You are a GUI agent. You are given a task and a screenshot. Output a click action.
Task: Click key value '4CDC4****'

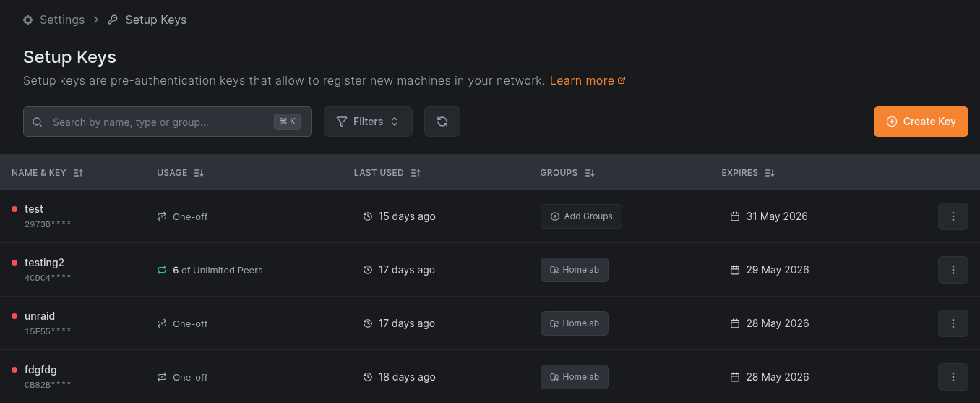coord(48,278)
